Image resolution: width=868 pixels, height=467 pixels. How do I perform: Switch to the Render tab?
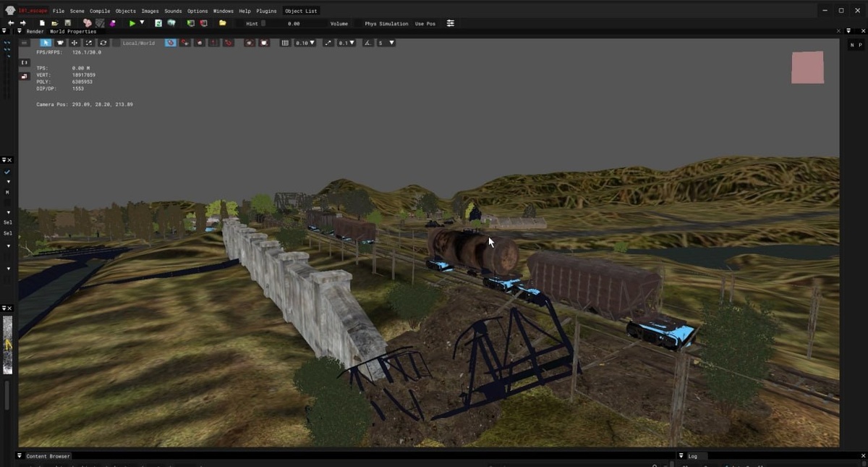(x=35, y=32)
